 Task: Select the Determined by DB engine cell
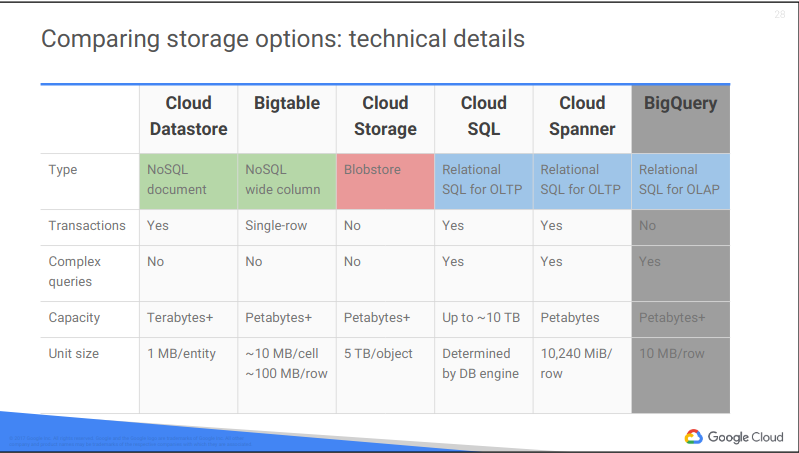(481, 363)
